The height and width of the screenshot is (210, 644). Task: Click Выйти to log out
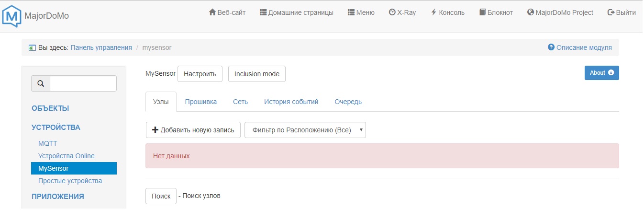tap(622, 12)
